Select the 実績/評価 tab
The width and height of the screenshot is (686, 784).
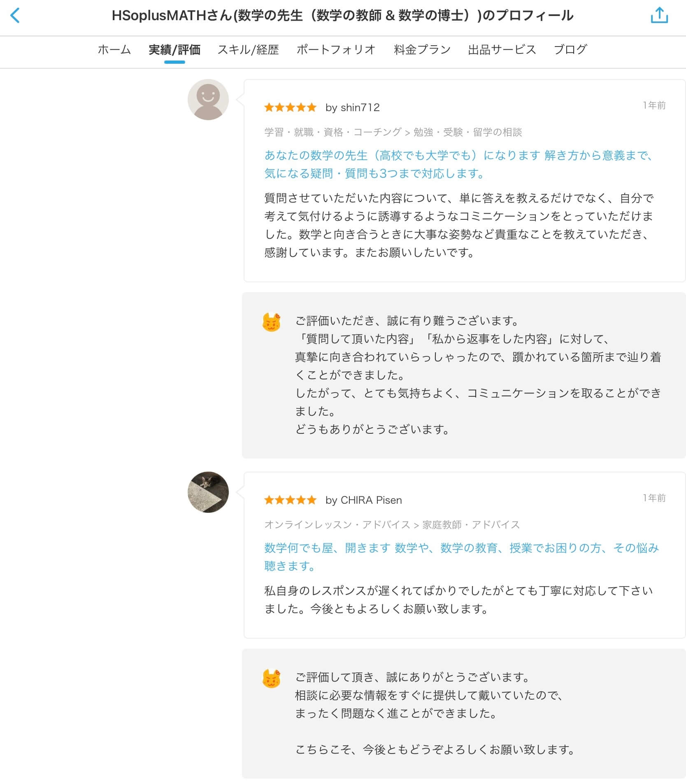point(174,50)
